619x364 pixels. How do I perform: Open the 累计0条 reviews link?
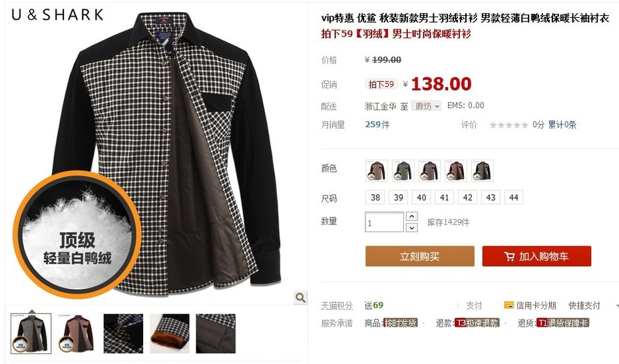pyautogui.click(x=562, y=125)
